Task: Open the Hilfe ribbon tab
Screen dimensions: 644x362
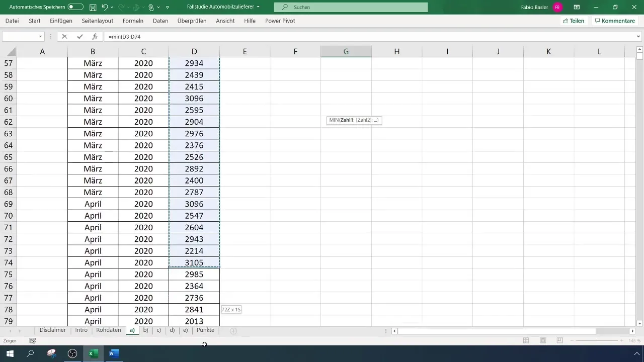Action: click(x=250, y=21)
